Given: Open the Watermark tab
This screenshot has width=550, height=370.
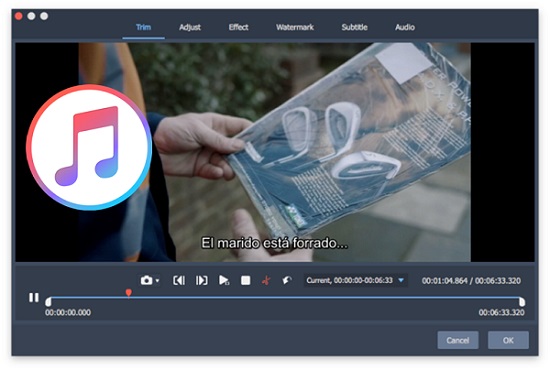Looking at the screenshot, I should (295, 27).
